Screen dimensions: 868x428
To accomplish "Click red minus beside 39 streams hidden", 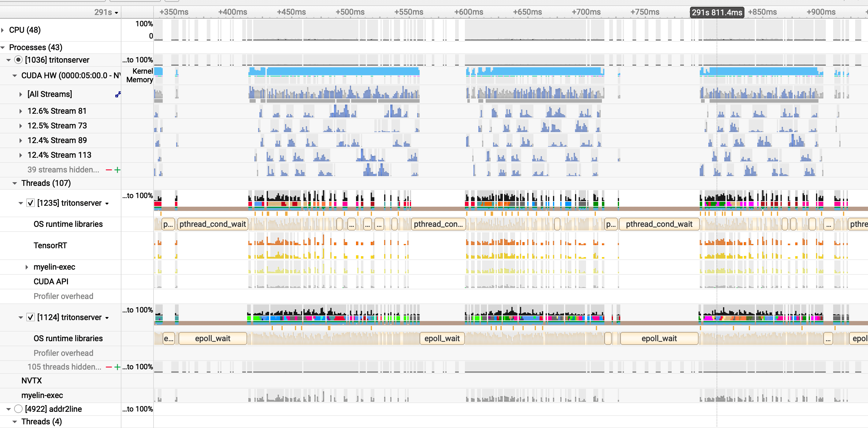I will [109, 170].
